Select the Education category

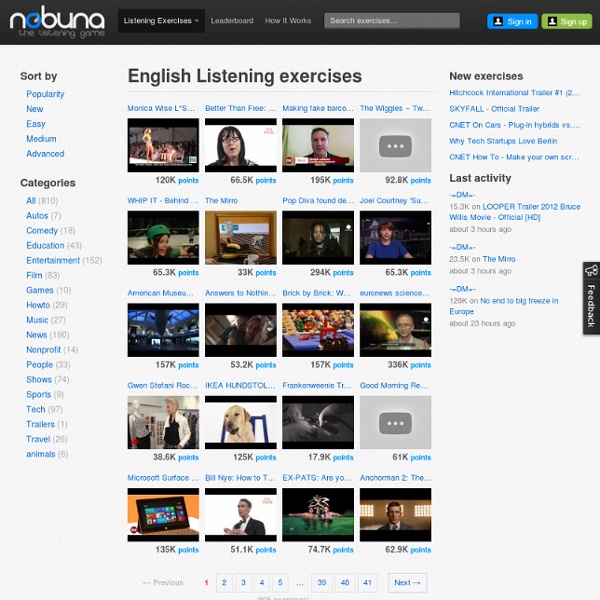click(45, 246)
